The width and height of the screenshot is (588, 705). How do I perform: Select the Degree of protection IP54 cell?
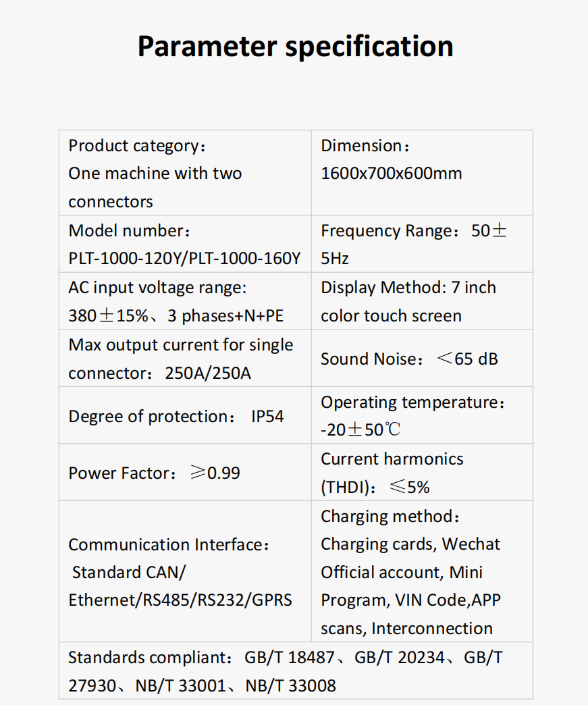(185, 415)
